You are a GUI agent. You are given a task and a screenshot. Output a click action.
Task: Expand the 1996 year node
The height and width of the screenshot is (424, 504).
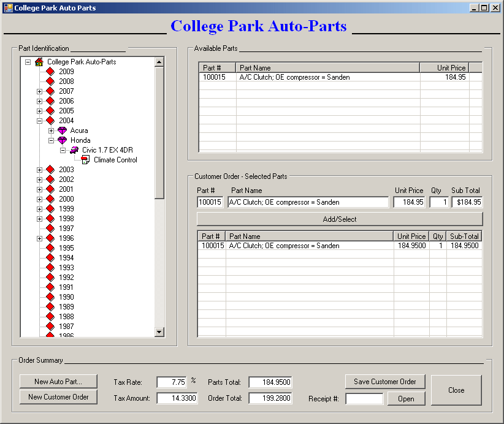click(x=39, y=239)
